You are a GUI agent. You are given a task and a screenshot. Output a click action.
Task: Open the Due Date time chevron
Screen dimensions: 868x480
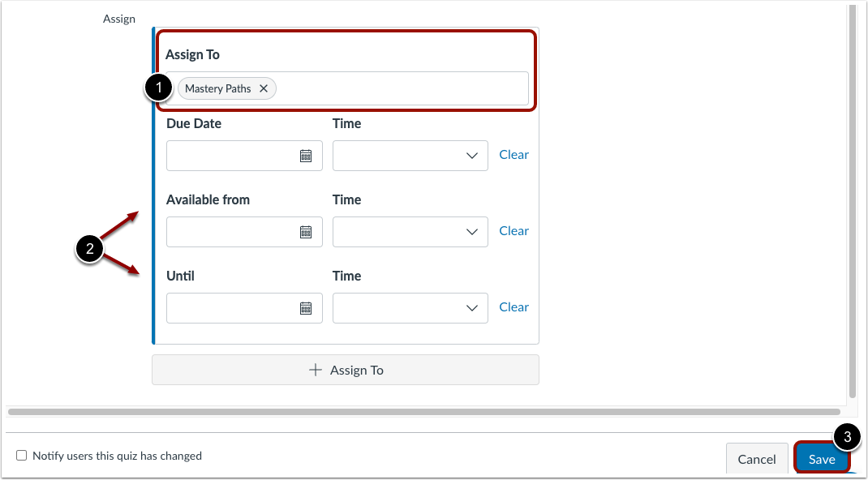(x=472, y=155)
